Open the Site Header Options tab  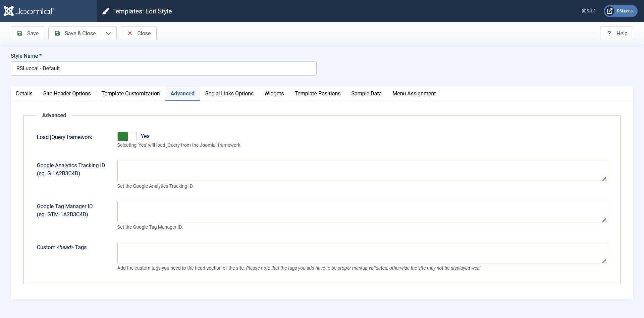[x=67, y=94]
